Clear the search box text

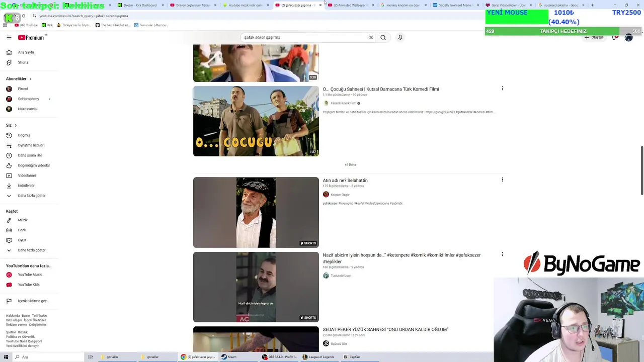point(371,37)
